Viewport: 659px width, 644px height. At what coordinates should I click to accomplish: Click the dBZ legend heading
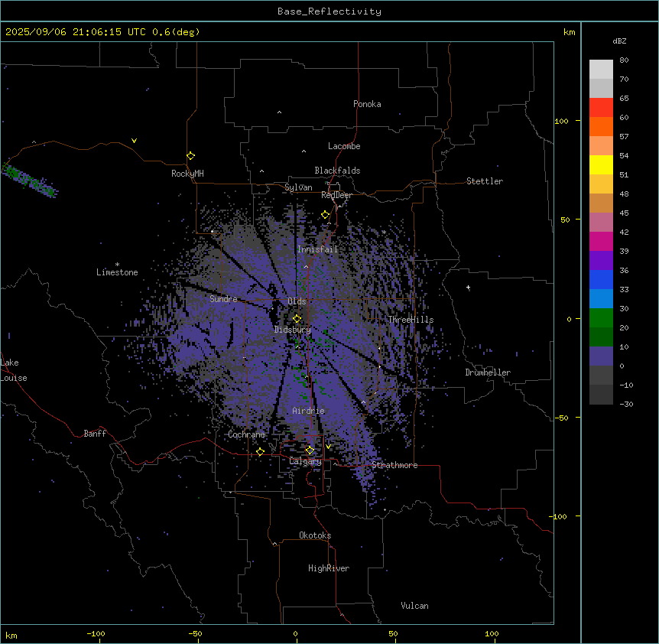pyautogui.click(x=619, y=41)
